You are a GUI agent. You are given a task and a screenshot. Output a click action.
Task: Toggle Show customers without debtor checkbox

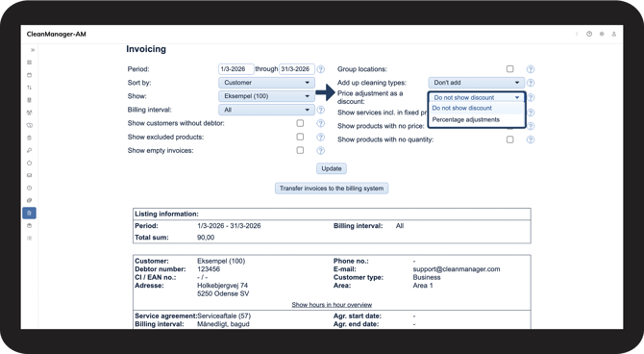click(x=300, y=123)
